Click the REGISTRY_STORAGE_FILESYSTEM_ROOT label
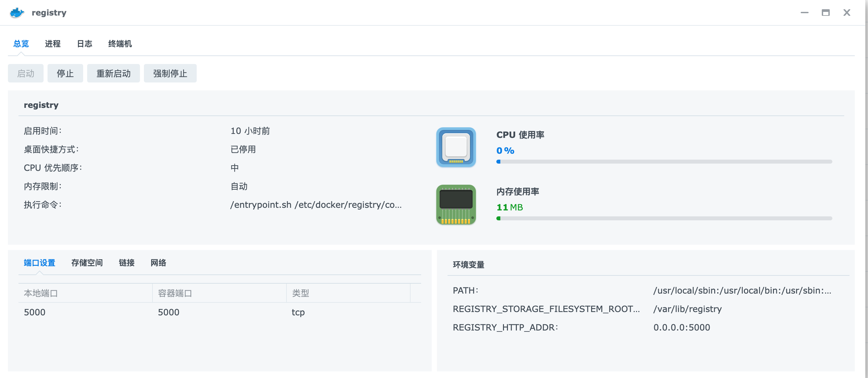This screenshot has width=868, height=378. point(546,309)
